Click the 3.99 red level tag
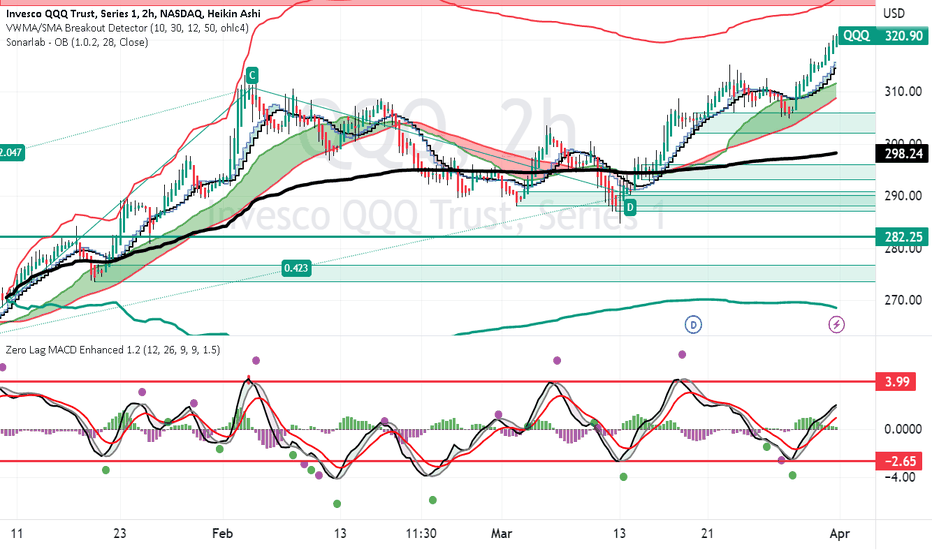This screenshot has height=550, width=932. coord(896,381)
